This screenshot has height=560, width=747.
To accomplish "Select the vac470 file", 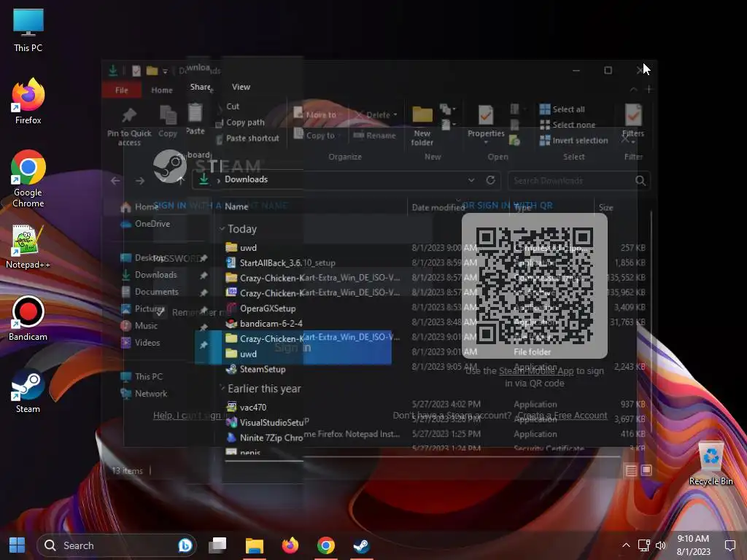I will [246, 407].
